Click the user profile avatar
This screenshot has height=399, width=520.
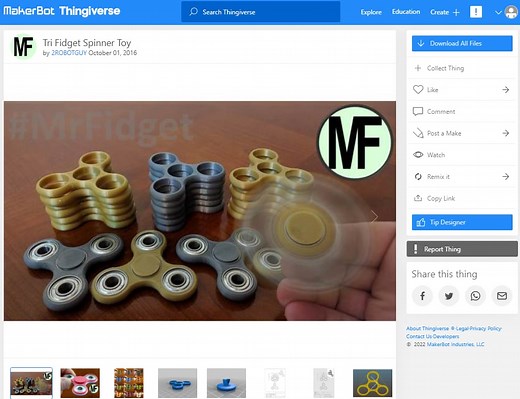[x=511, y=12]
